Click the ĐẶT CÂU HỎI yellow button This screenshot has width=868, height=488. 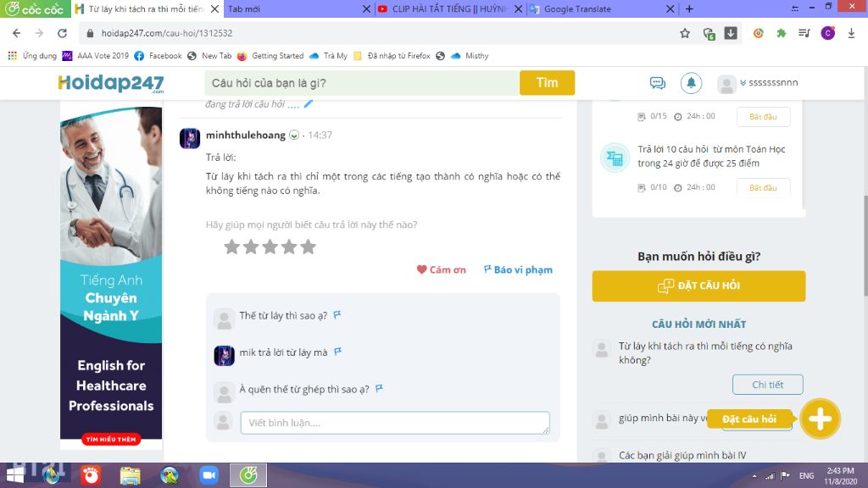pyautogui.click(x=698, y=286)
